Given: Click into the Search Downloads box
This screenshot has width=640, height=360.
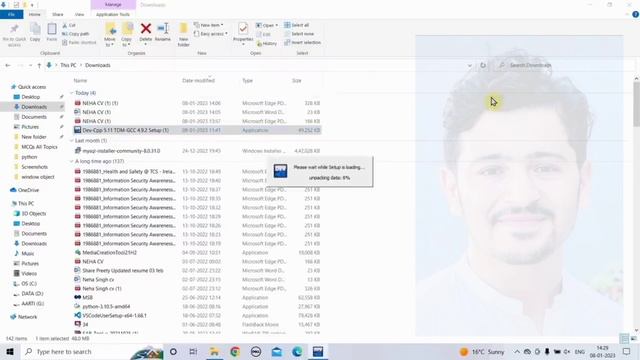Looking at the screenshot, I should point(565,65).
